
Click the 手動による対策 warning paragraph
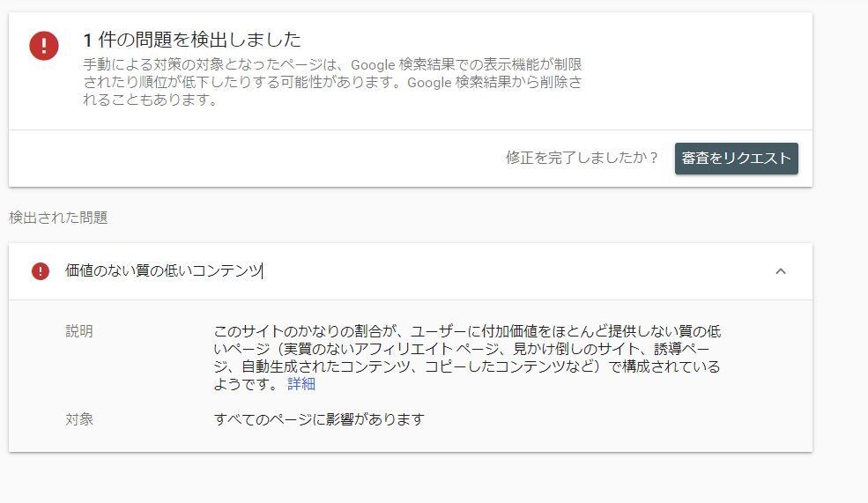pos(333,82)
